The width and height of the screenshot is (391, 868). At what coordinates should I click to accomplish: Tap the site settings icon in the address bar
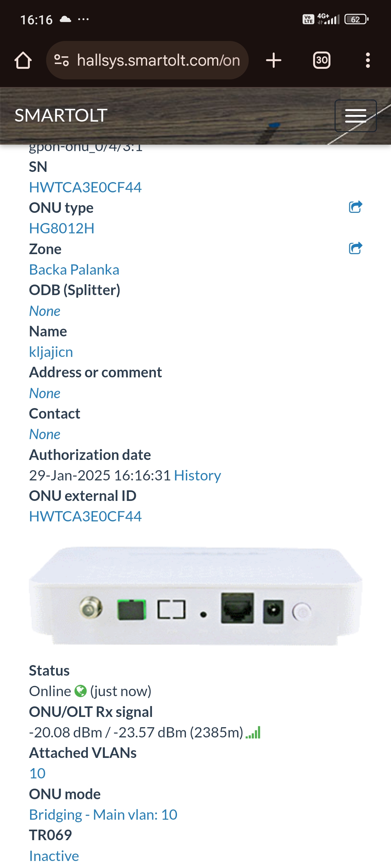coord(62,60)
